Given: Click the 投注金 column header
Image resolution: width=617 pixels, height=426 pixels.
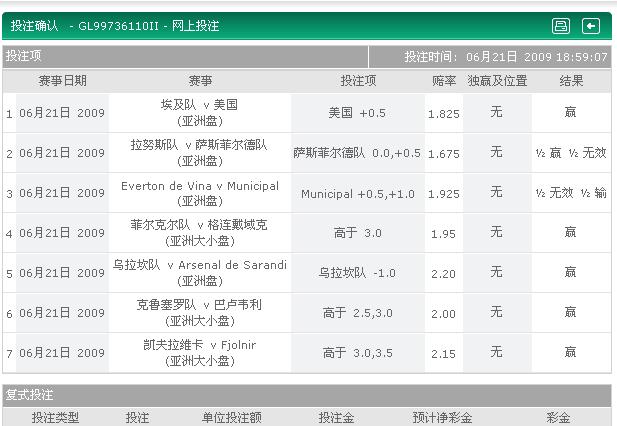Looking at the screenshot, I should coord(336,417).
